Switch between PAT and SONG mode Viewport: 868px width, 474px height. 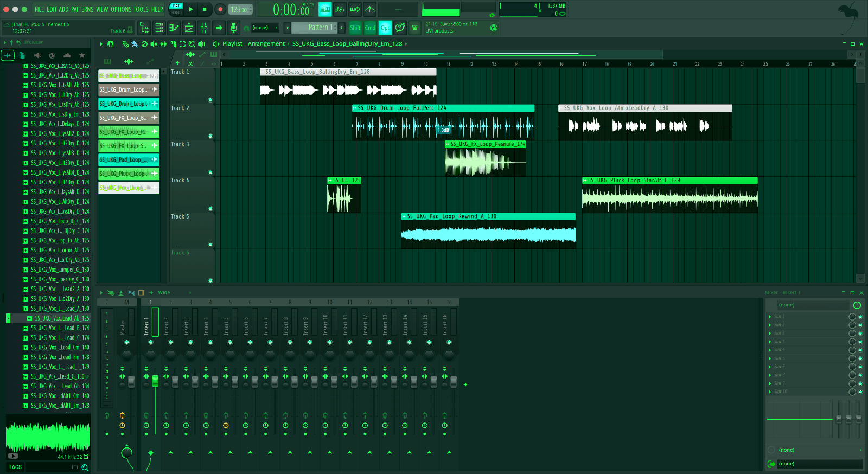coord(176,9)
